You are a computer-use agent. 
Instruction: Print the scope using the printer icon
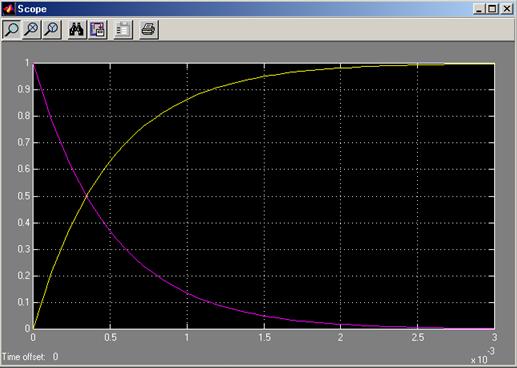click(x=148, y=29)
